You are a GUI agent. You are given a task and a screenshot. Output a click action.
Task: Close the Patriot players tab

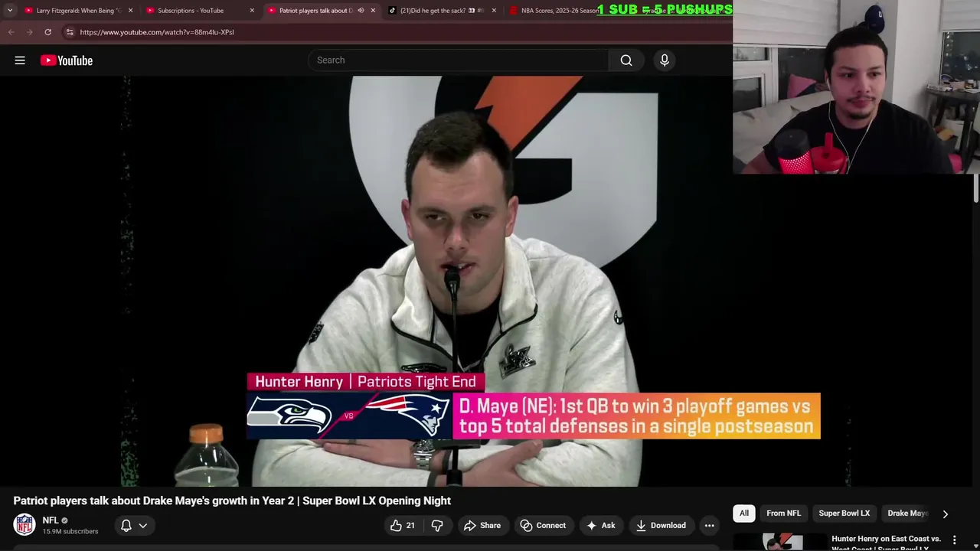point(373,11)
